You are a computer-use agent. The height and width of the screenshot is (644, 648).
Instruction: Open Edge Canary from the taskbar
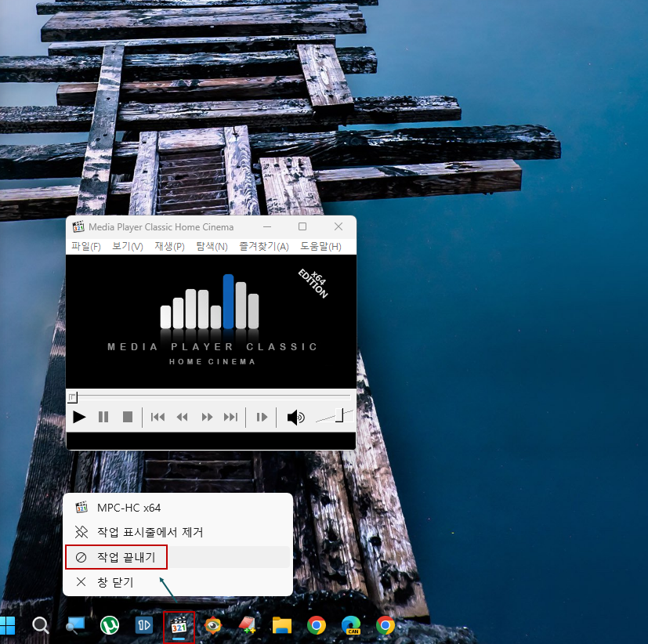tap(351, 625)
